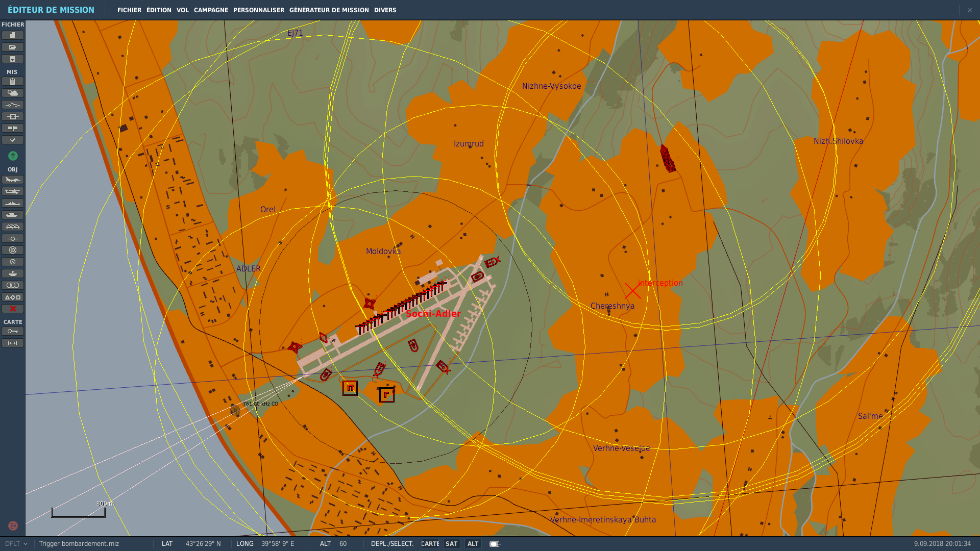Viewport: 980px width, 551px height.
Task: Switch map view to SAT mode
Action: [451, 544]
